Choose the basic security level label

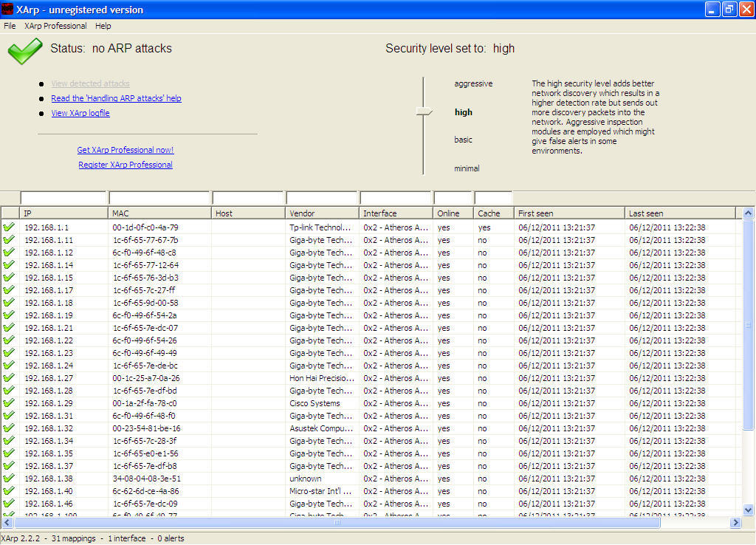click(463, 140)
